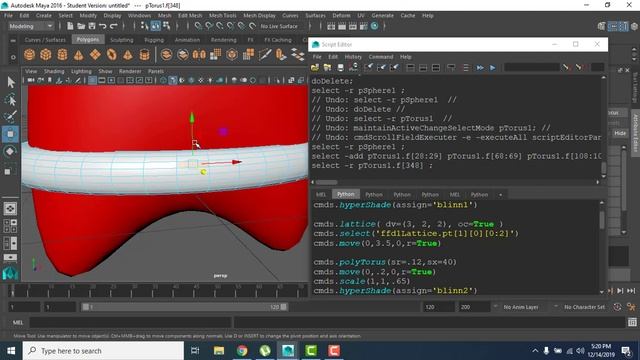Activate the Paint Selection tool in the toolbox
The height and width of the screenshot is (360, 640).
11,117
